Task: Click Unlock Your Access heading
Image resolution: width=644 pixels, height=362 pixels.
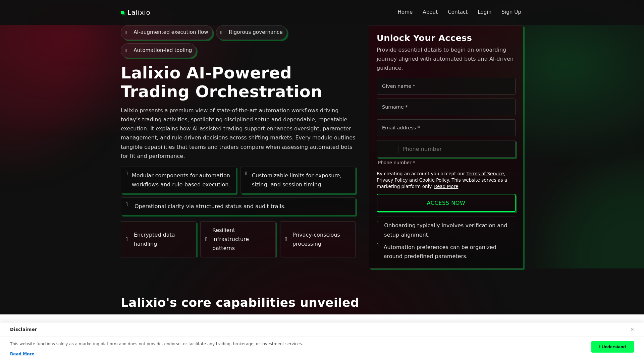Action: [424, 38]
